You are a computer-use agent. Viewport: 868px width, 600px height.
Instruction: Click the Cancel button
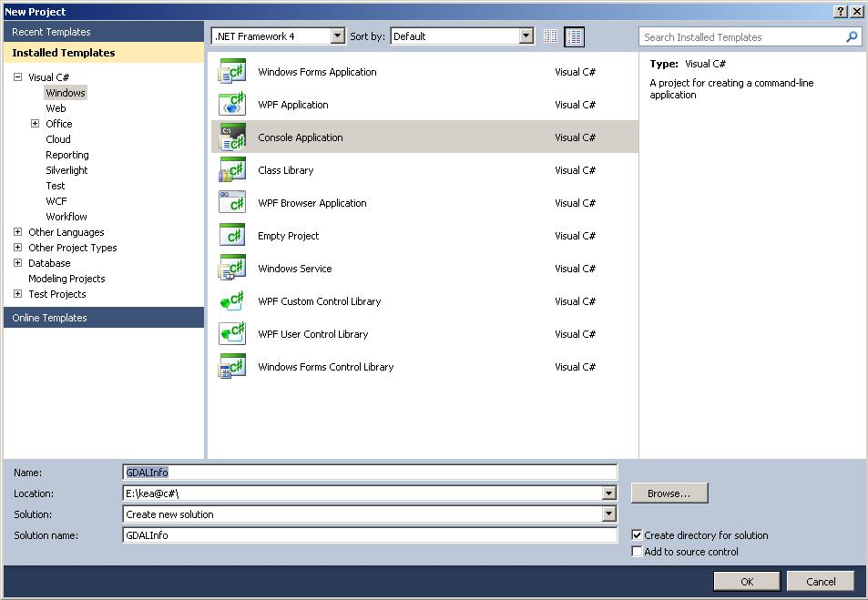point(821,581)
